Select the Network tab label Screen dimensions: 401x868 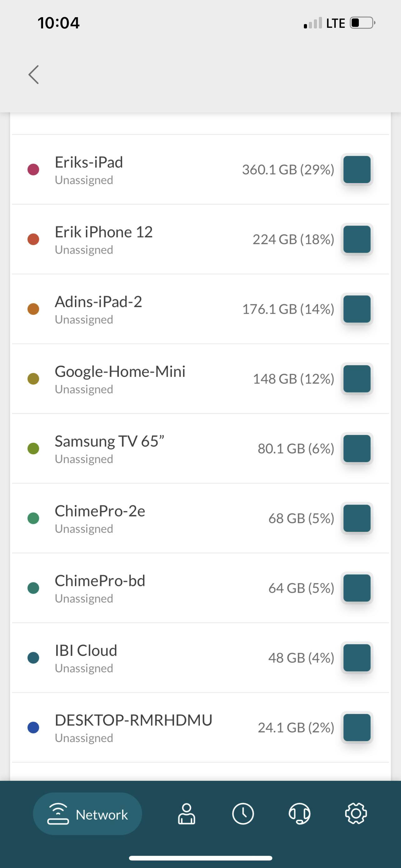tap(102, 815)
